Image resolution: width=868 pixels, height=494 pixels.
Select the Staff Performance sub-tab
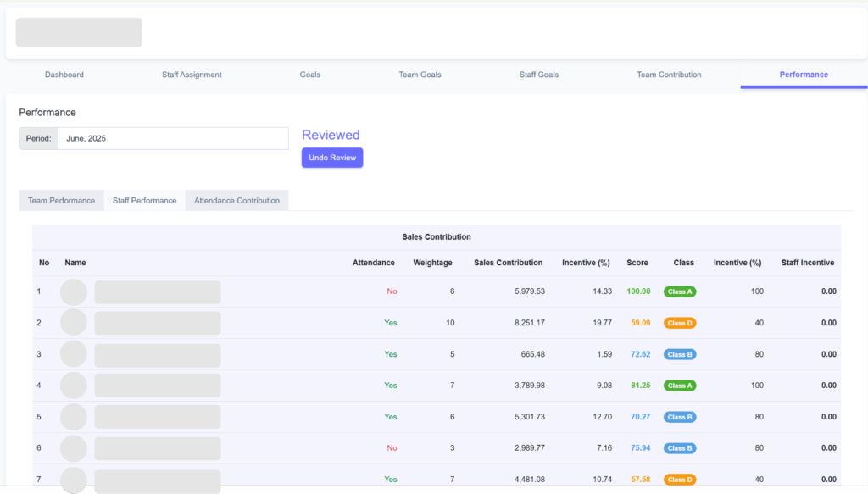144,201
